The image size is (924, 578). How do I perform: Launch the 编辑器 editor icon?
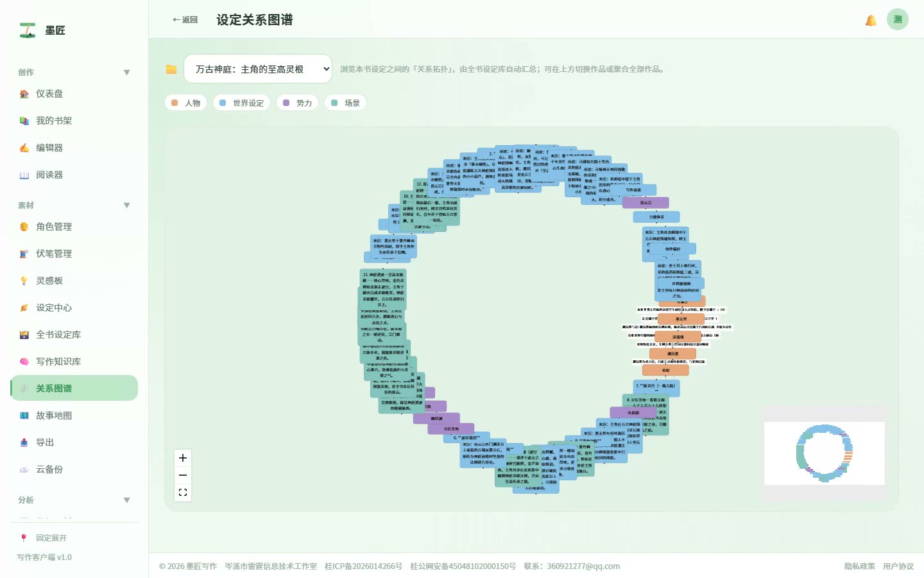point(24,148)
